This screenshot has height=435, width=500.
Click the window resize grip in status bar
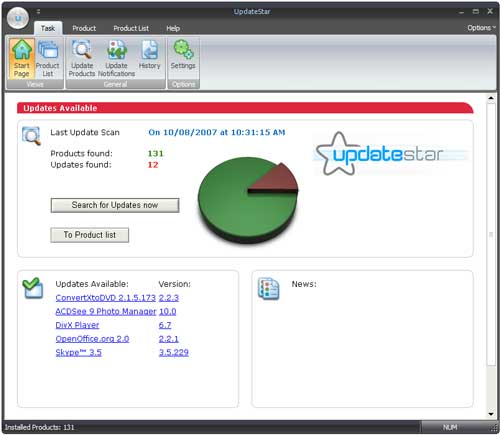(x=494, y=428)
